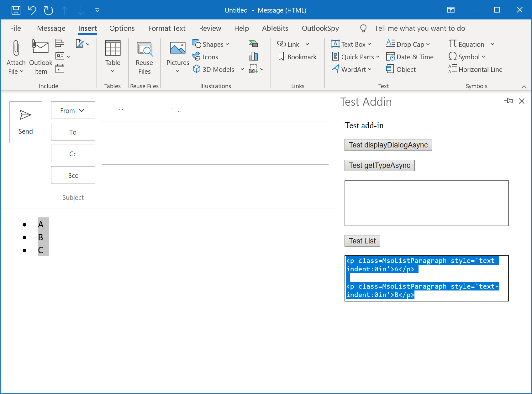Insert a Bookmark link
This screenshot has height=394, width=532.
click(297, 57)
